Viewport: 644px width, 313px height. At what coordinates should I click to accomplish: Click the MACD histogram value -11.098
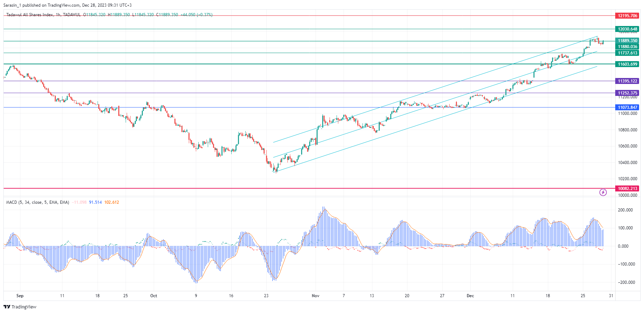click(x=79, y=202)
